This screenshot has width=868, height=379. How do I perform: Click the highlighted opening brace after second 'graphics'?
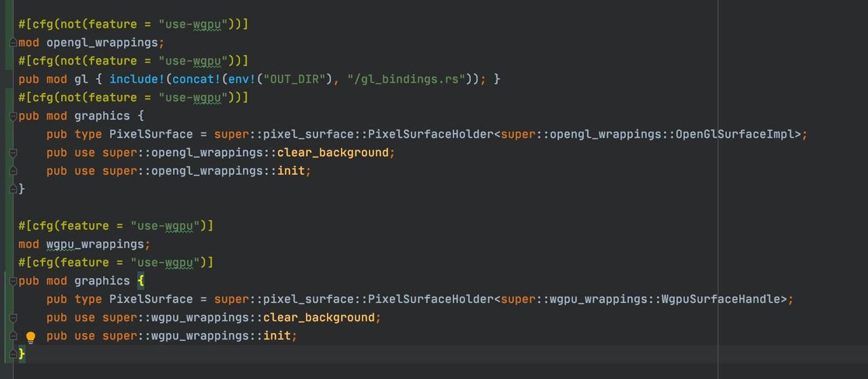point(140,281)
